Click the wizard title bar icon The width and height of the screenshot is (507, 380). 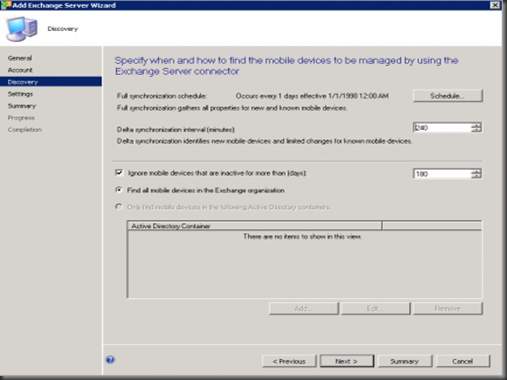point(6,5)
